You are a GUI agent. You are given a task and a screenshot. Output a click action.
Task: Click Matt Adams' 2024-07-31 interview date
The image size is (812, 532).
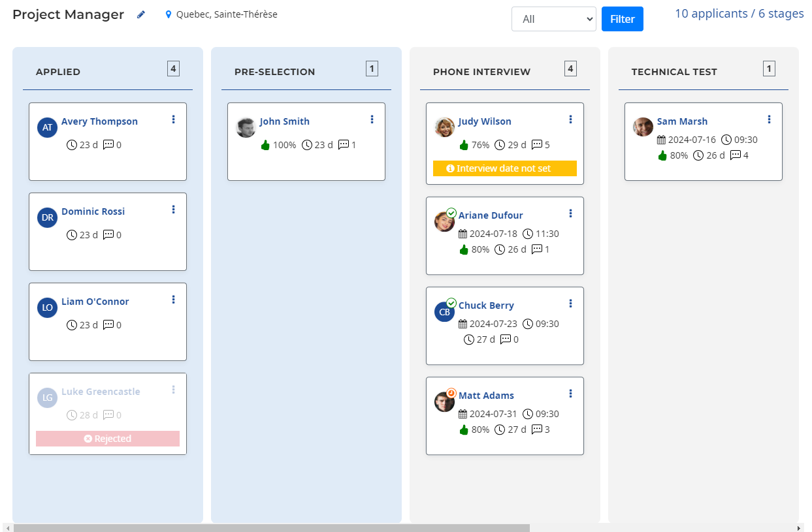(x=493, y=414)
